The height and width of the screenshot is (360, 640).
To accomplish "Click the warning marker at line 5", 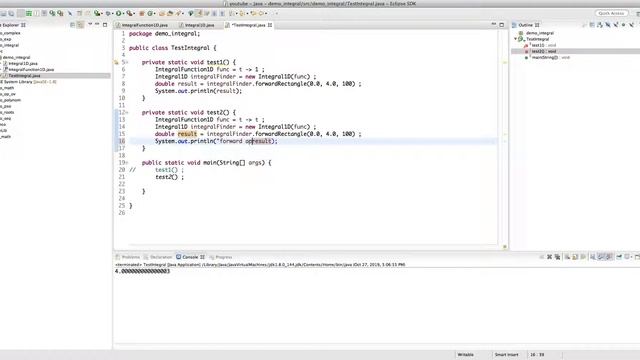I will tap(116, 62).
